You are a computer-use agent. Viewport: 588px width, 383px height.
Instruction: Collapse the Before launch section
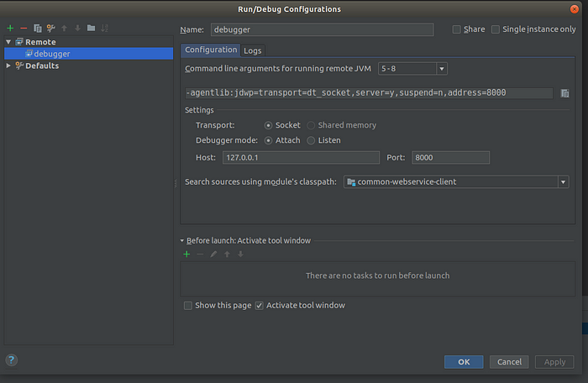pyautogui.click(x=182, y=241)
